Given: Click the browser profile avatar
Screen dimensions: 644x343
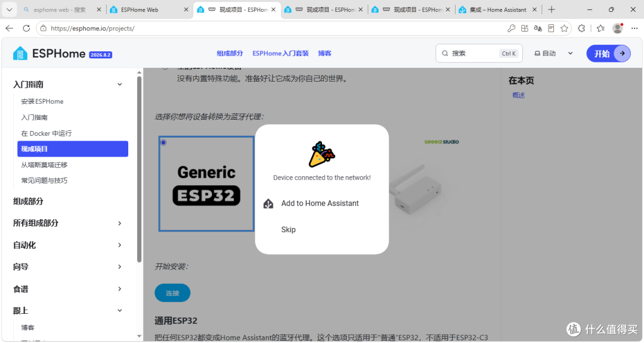Looking at the screenshot, I should (x=617, y=29).
